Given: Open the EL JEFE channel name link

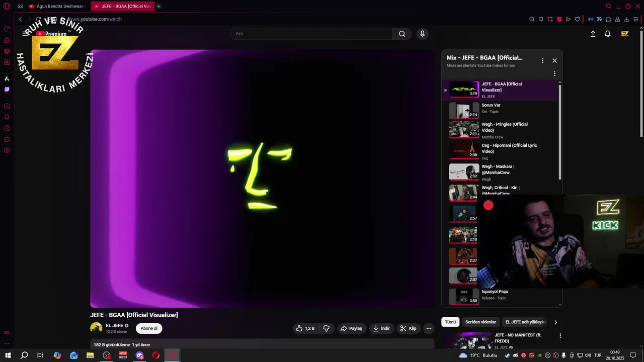Looking at the screenshot, I should click(114, 326).
